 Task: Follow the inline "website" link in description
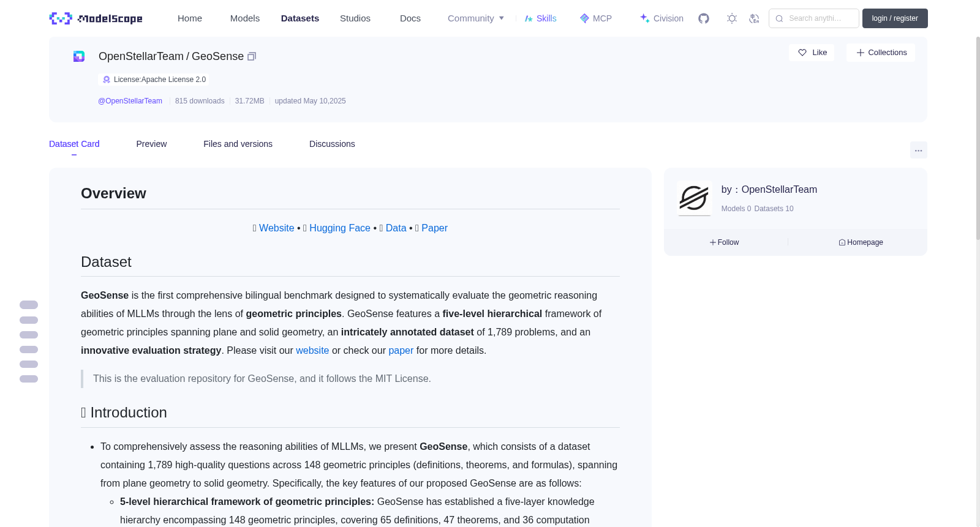[312, 350]
